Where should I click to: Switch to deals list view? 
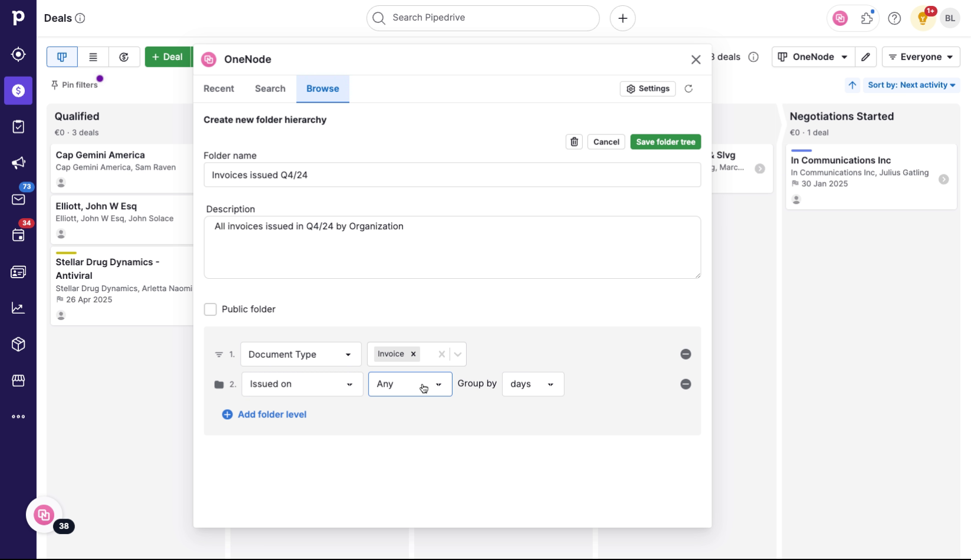click(x=93, y=57)
